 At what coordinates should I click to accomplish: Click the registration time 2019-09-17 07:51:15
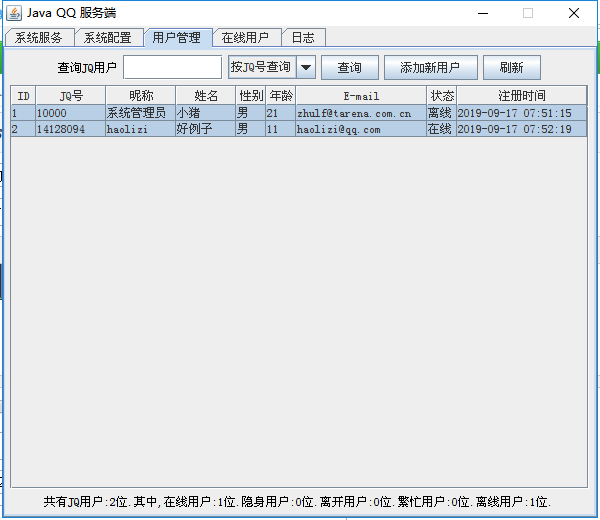click(x=522, y=113)
